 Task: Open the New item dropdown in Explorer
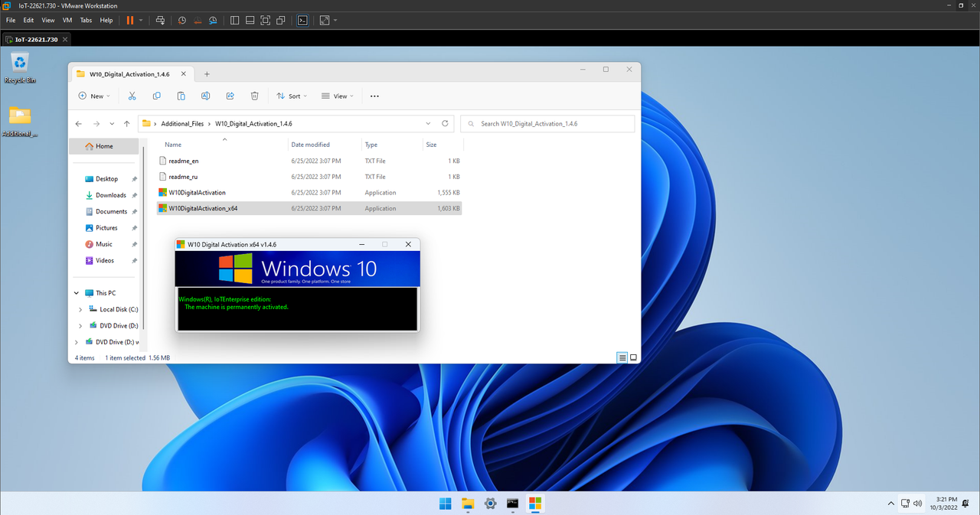[94, 96]
